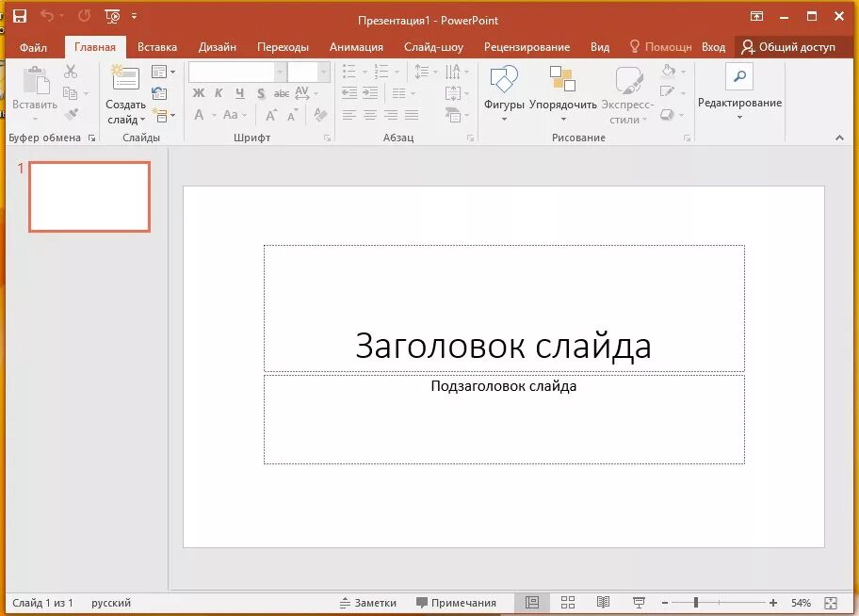Increase list indent level
The height and width of the screenshot is (616, 859).
[x=370, y=93]
